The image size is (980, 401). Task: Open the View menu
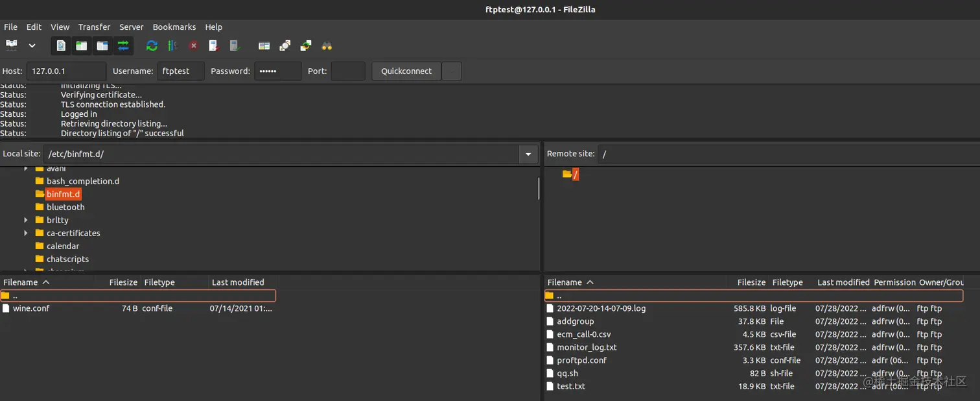coord(60,27)
